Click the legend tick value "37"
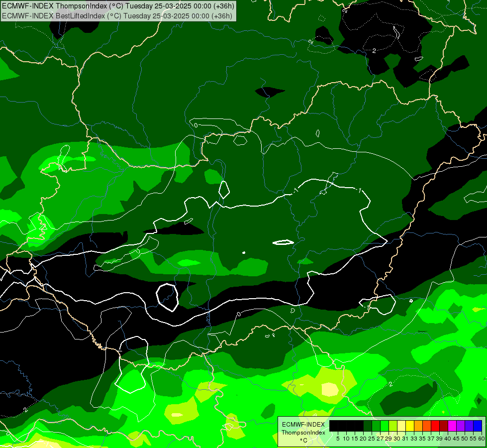The height and width of the screenshot is (448, 487). 431,439
